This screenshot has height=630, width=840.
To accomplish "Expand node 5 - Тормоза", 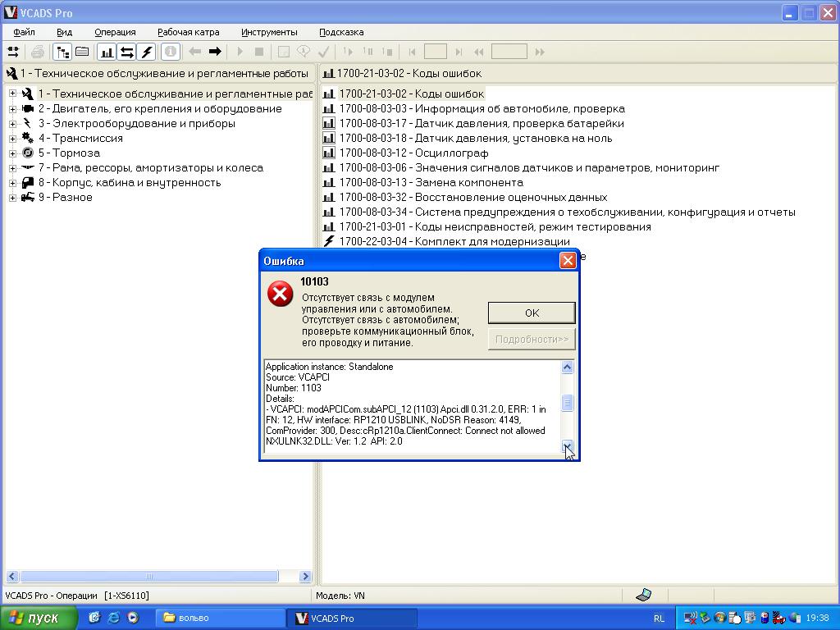I will coord(12,153).
